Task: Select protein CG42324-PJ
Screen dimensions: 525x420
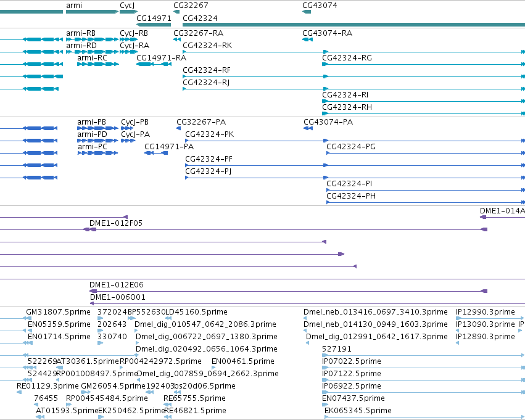Action: pos(209,171)
